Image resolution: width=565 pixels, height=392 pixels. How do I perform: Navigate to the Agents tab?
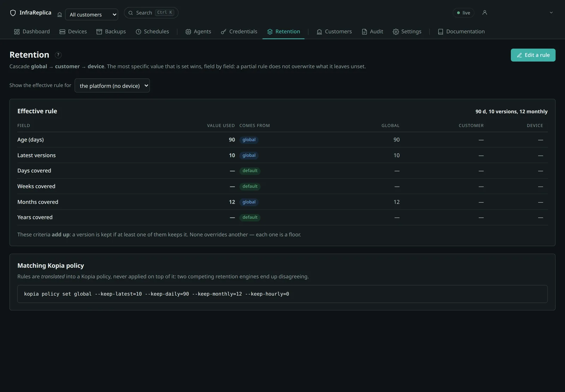(198, 31)
